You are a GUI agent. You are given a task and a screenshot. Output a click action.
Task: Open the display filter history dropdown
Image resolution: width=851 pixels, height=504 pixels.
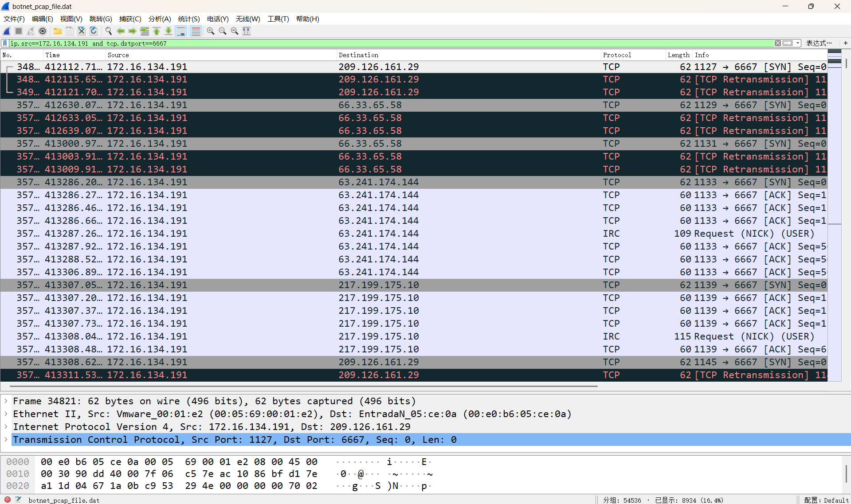[x=798, y=43]
